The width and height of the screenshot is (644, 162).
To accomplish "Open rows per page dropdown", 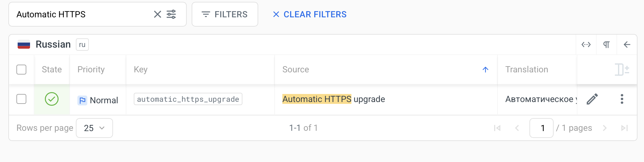I will pos(94,128).
